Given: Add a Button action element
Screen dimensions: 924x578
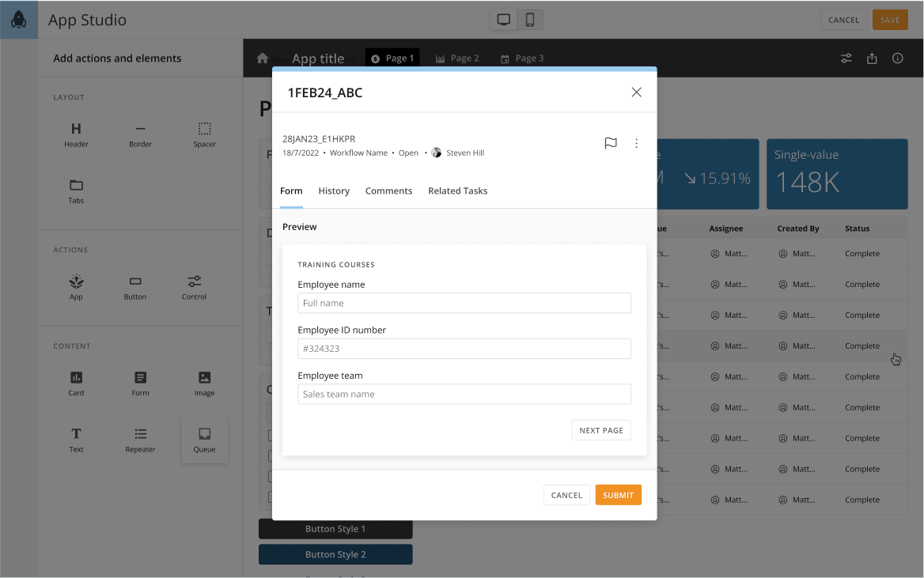Looking at the screenshot, I should [x=135, y=288].
